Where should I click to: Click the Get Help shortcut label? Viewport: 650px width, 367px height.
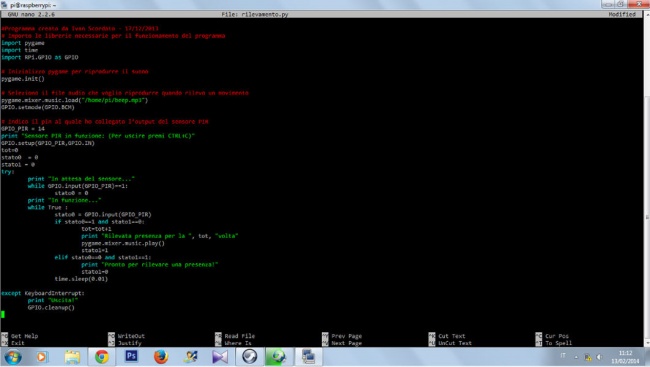click(24, 336)
